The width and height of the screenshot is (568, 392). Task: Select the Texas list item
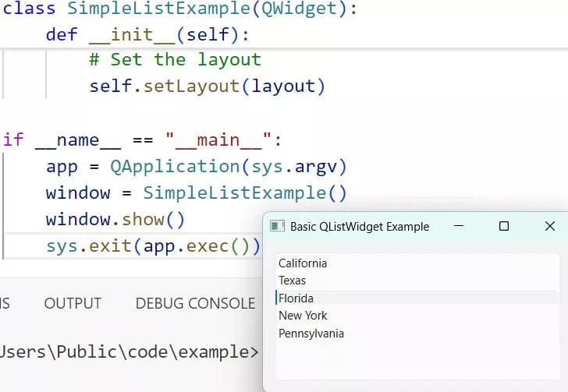point(293,281)
